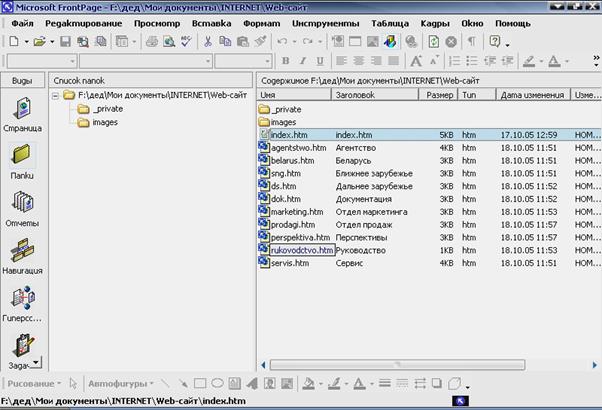602x410 pixels.
Task: Click the right scroll arrow of file list
Action: [594, 365]
